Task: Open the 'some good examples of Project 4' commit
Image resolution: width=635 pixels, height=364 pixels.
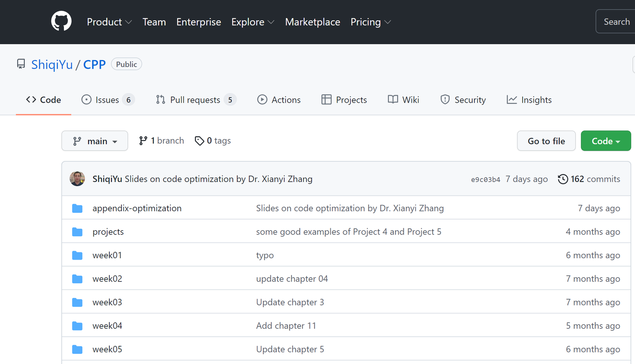Action: click(x=349, y=232)
